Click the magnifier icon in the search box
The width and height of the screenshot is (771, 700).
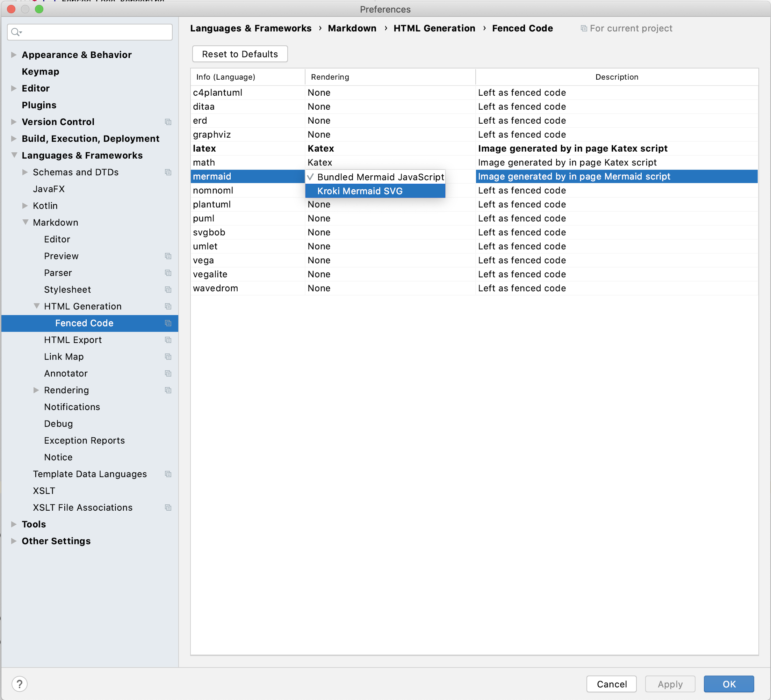[16, 32]
